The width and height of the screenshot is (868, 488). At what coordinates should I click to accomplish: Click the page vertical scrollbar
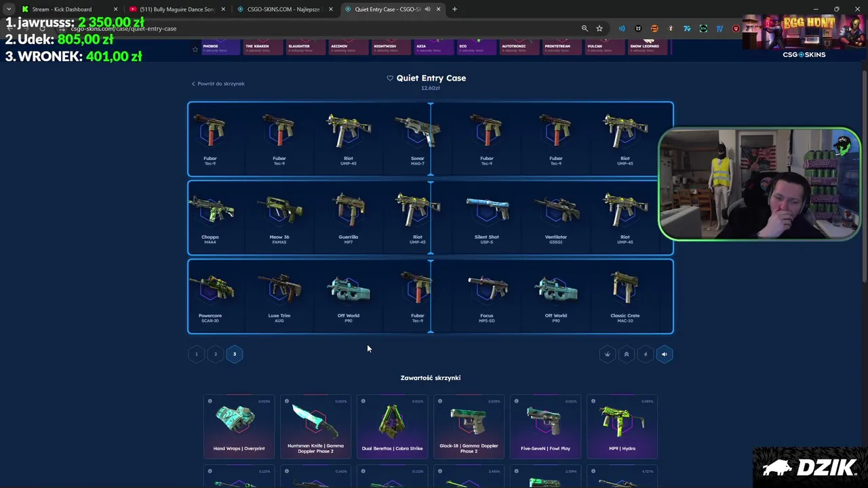coord(864,176)
